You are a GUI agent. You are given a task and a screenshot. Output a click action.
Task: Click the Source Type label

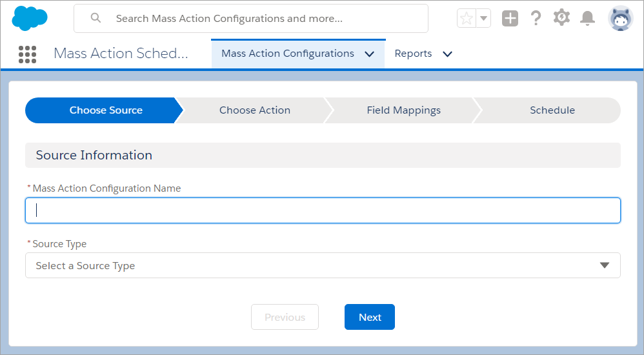point(59,243)
